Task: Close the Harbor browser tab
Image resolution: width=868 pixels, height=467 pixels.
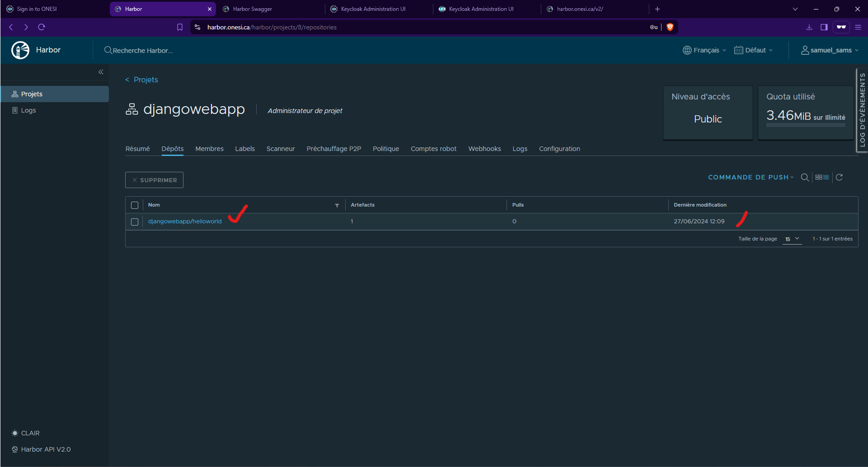Action: click(210, 9)
